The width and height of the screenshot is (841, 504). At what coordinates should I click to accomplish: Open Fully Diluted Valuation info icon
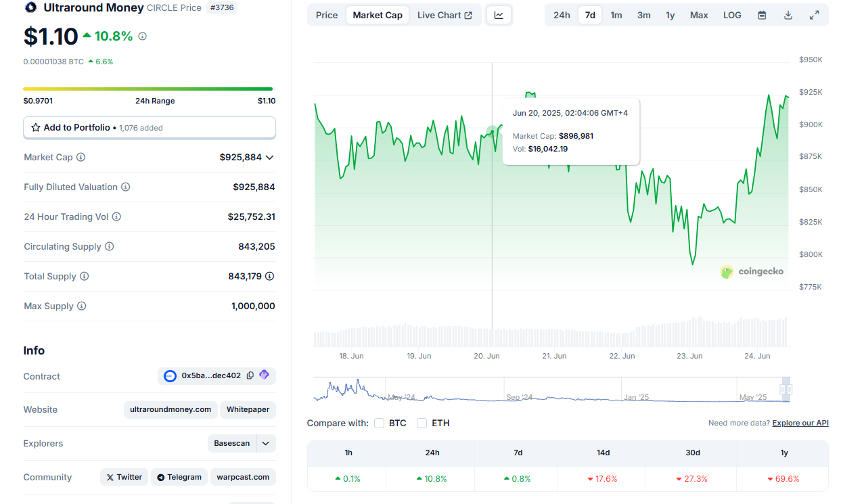click(x=125, y=187)
